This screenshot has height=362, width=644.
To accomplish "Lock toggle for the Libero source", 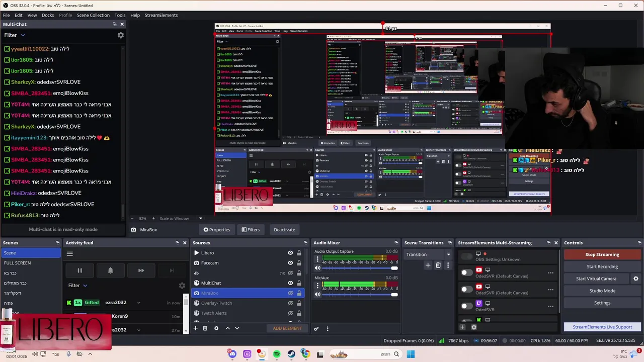I will pyautogui.click(x=299, y=253).
